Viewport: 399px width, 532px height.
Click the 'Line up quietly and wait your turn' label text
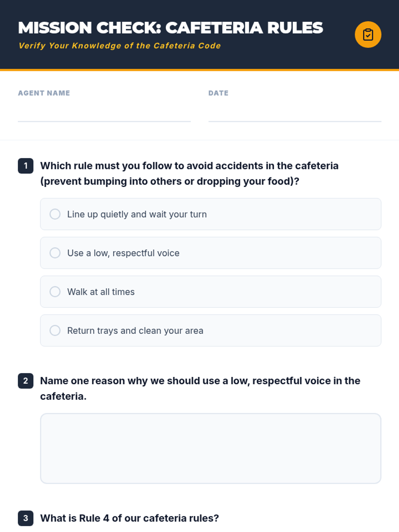pos(137,214)
